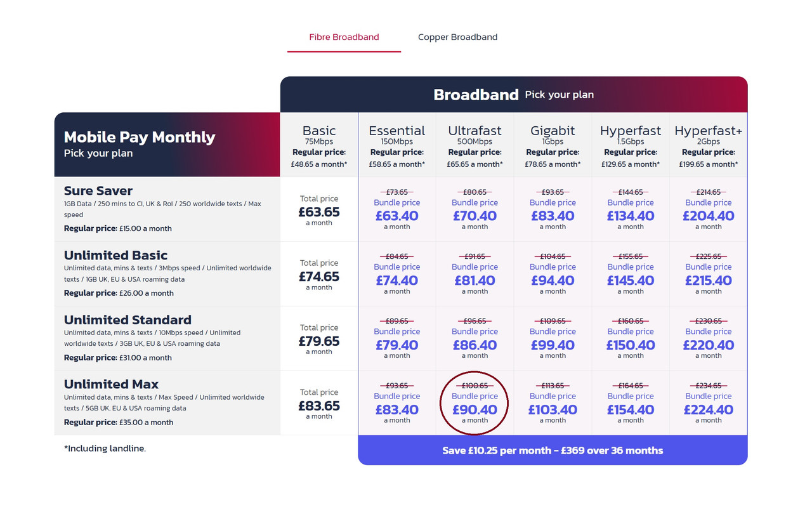812x507 pixels.
Task: Pick the £83.65 Basic Unlimited Max total price
Action: [319, 405]
